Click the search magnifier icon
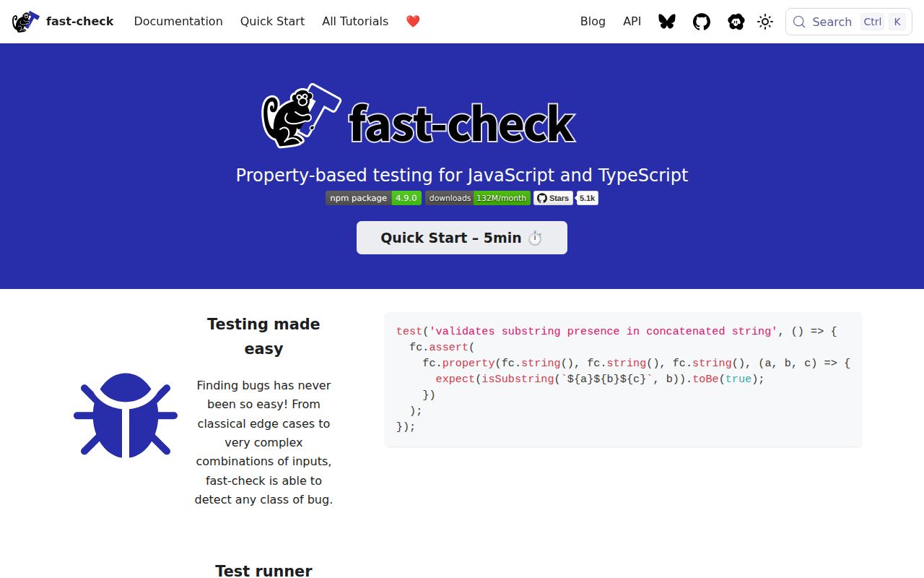Viewport: 924px width, 578px height. [x=799, y=22]
